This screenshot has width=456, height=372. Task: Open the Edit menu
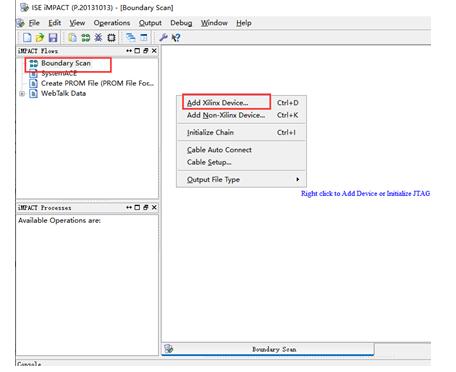pos(55,23)
